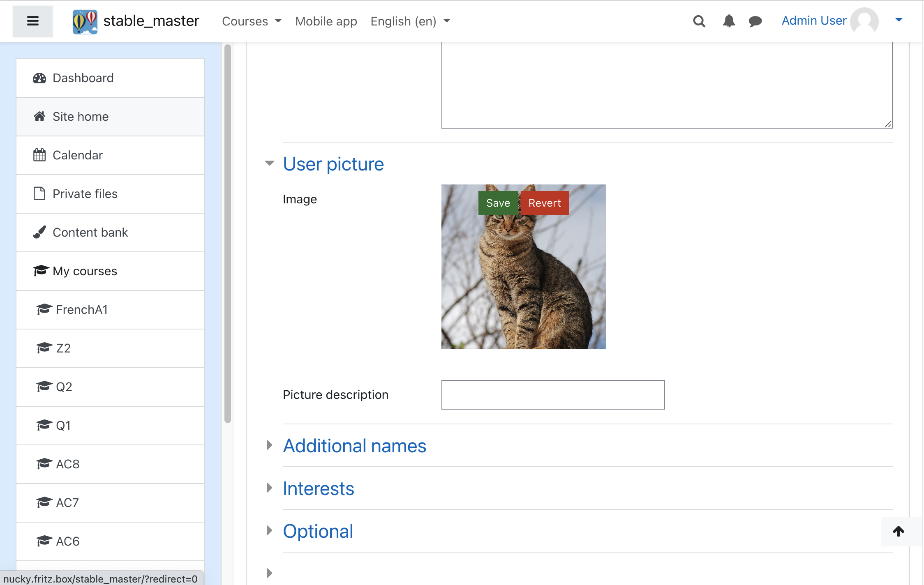Click the AC7 course cap icon

(44, 502)
